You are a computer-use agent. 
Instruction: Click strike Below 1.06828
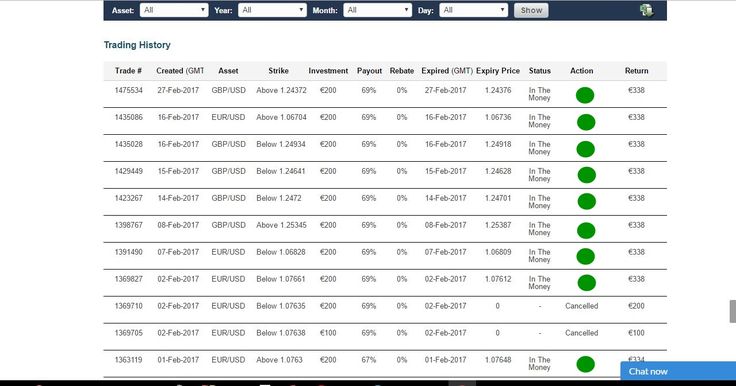click(x=281, y=252)
